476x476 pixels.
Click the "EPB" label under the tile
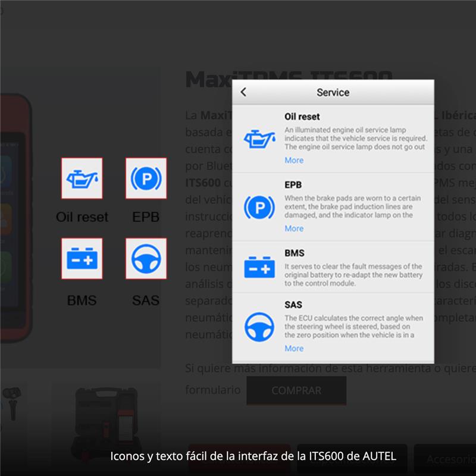coord(146,217)
